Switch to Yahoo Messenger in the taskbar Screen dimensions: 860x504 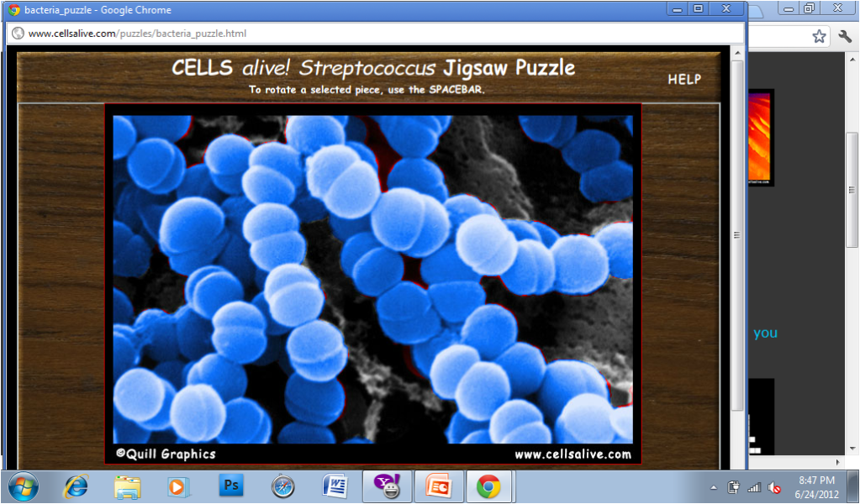pos(386,486)
